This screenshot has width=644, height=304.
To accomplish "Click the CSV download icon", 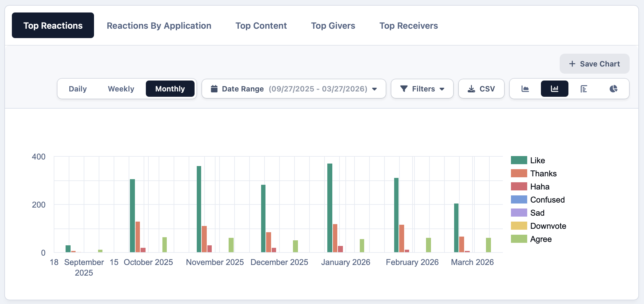I will tap(471, 89).
